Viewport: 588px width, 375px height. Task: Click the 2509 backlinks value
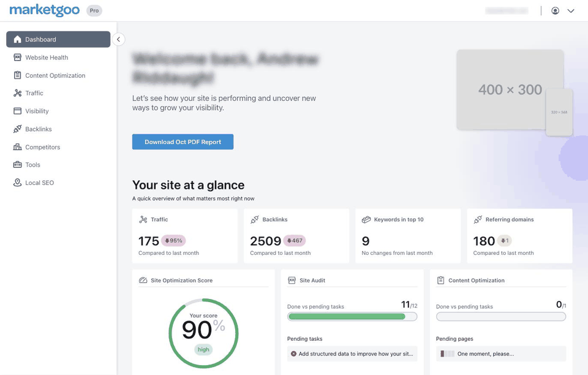click(x=265, y=241)
